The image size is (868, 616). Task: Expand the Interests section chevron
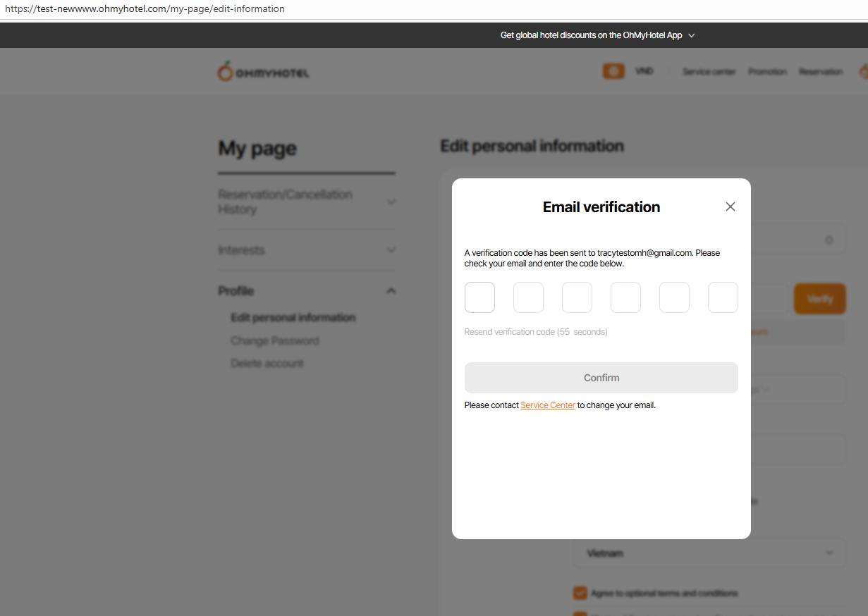tap(391, 250)
